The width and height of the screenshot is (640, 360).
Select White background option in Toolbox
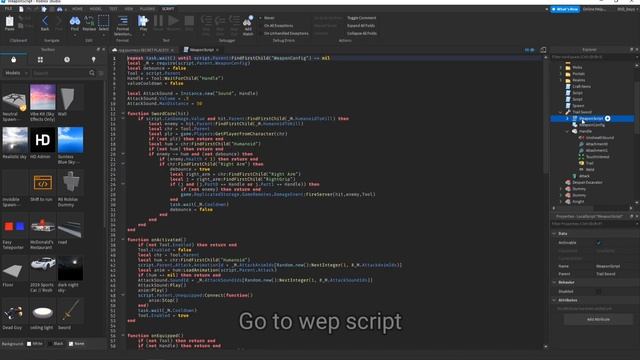[34, 344]
